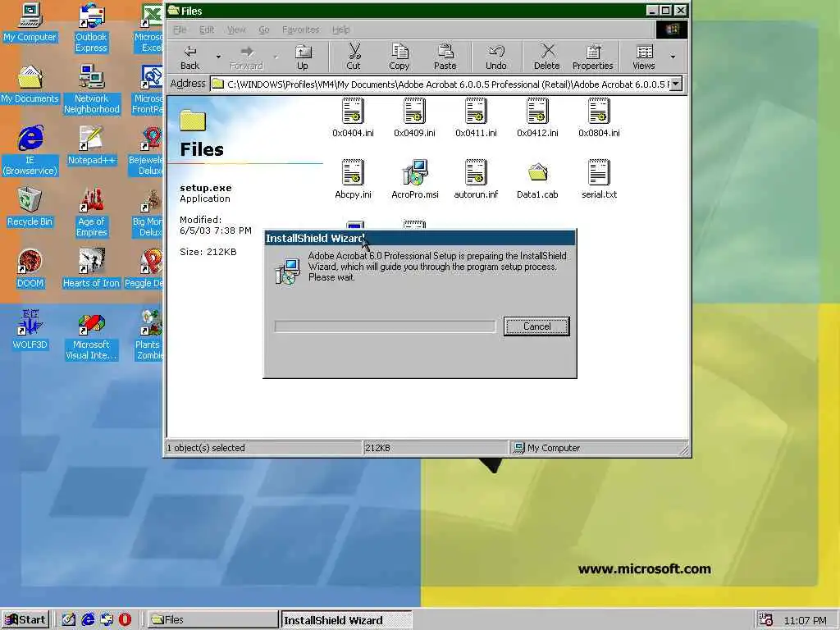Open the Start menu

coord(25,620)
